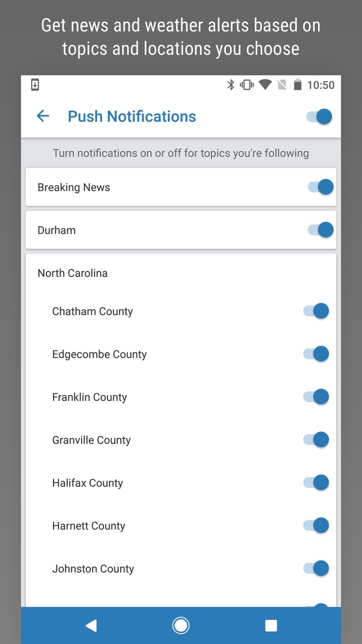Tap the download indicator in status bar
362x644 pixels.
35,85
